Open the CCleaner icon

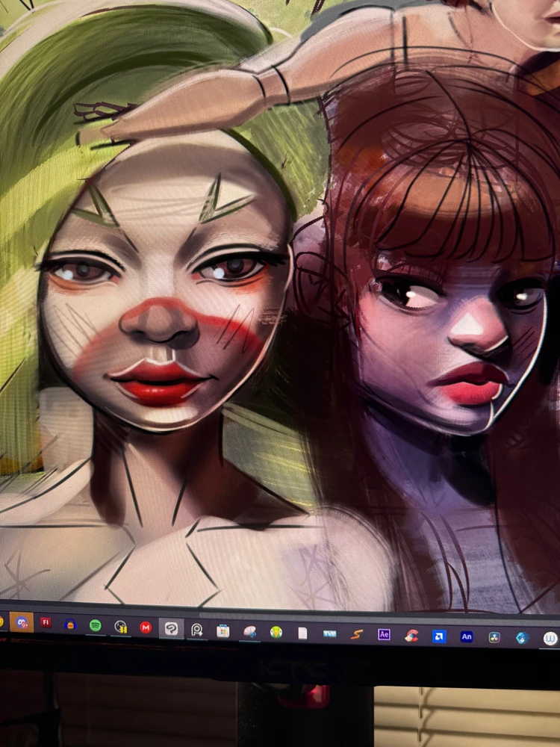pos(411,636)
